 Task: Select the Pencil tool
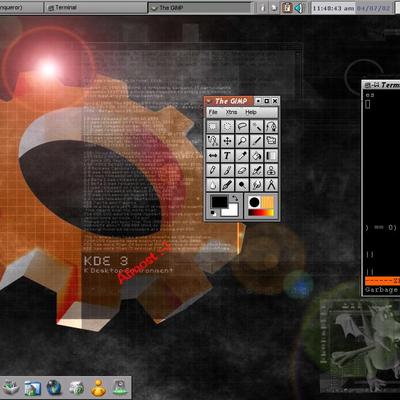pyautogui.click(x=213, y=170)
